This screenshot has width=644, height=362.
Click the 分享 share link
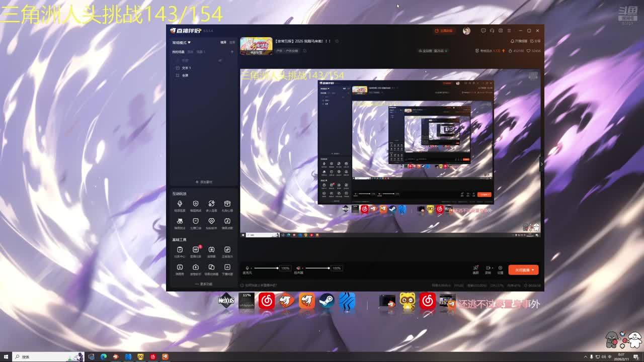pos(536,41)
